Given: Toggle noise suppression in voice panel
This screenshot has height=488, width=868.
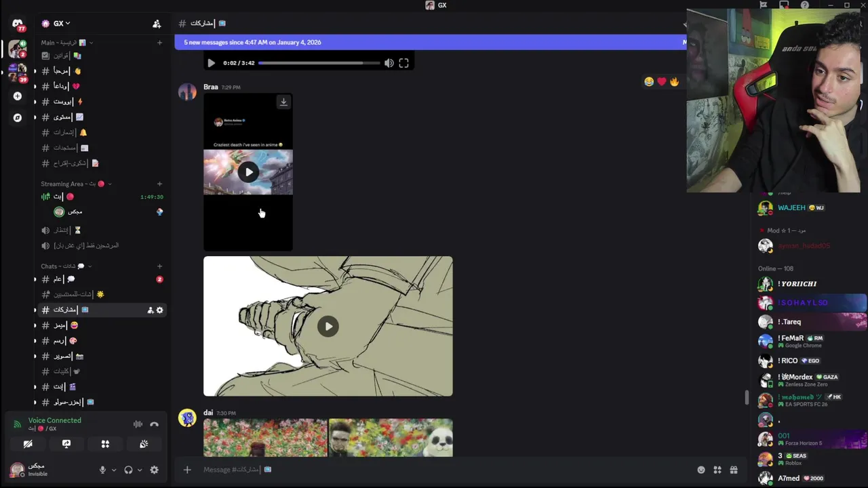Looking at the screenshot, I should (x=138, y=424).
